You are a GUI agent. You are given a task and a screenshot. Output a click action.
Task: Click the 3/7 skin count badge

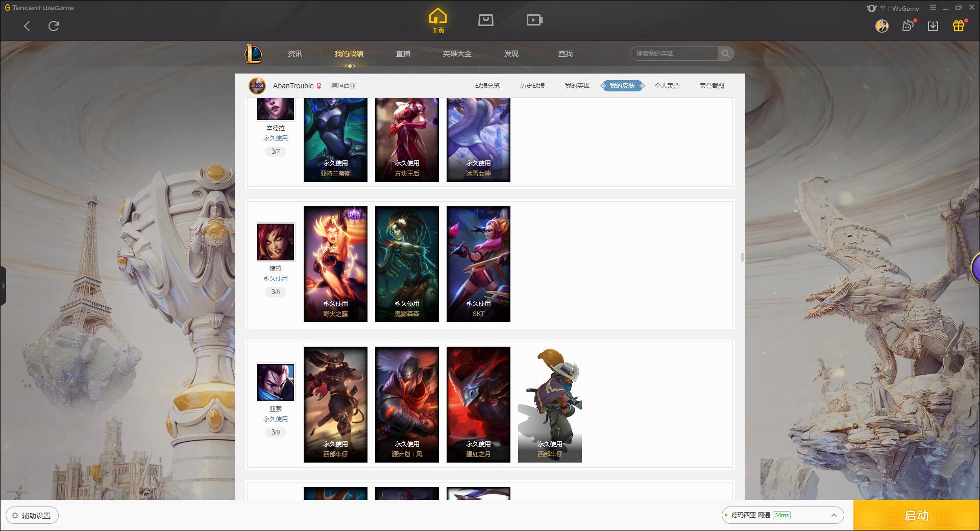point(276,152)
